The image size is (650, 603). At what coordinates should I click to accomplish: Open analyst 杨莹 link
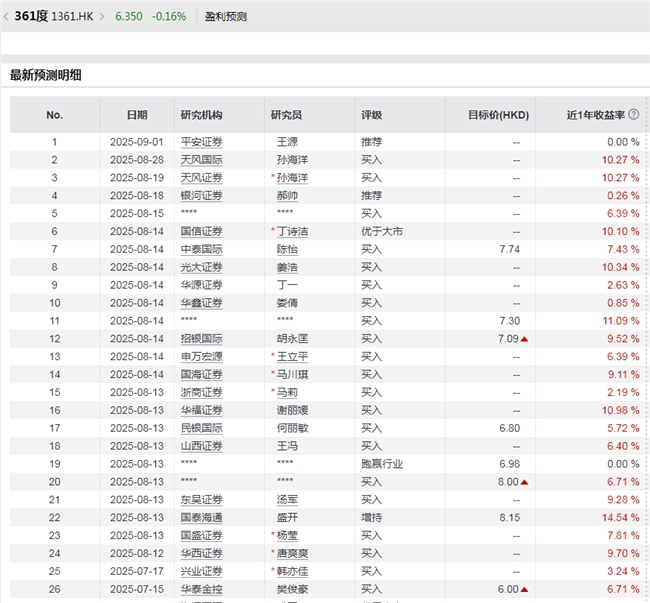287,535
